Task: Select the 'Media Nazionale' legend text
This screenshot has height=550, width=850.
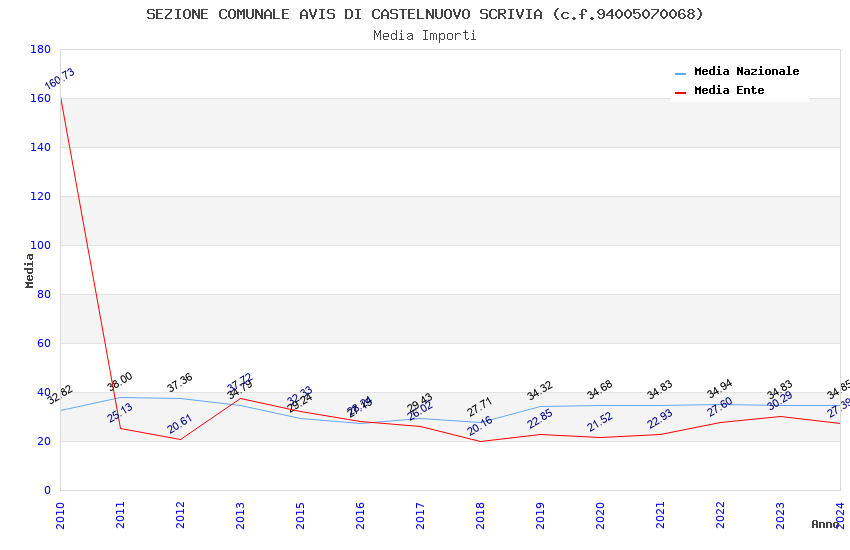Action: point(746,71)
